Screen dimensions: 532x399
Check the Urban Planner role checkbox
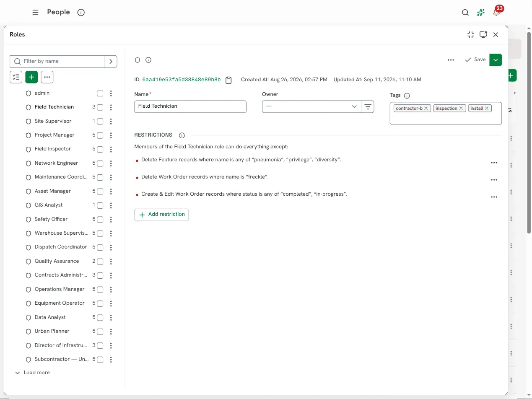(x=100, y=332)
